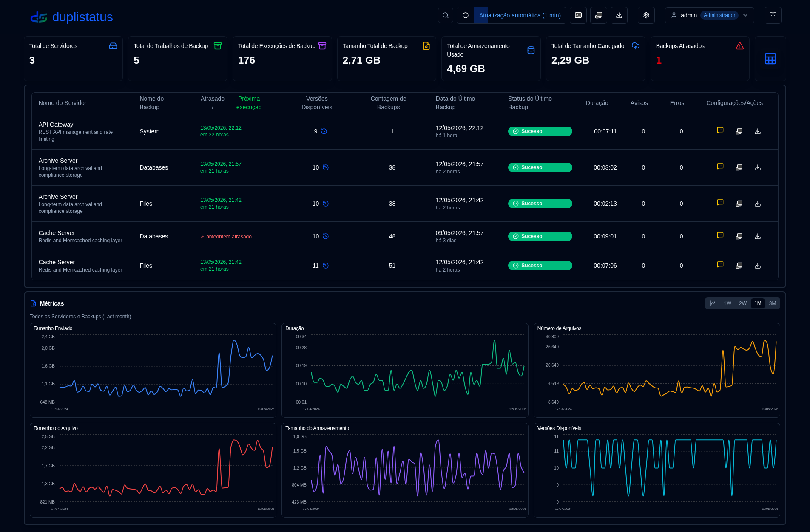
Task: Select the 1M time range tab
Action: pos(758,303)
